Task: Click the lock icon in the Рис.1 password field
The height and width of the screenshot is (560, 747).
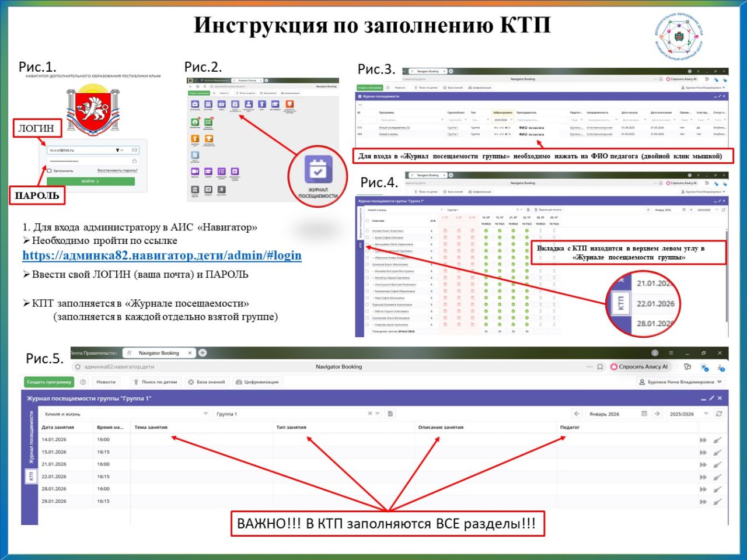Action: pos(135,161)
